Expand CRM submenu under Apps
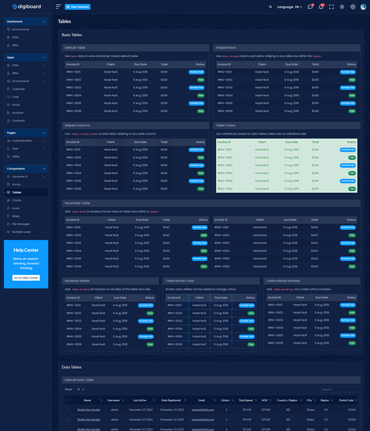 point(26,65)
